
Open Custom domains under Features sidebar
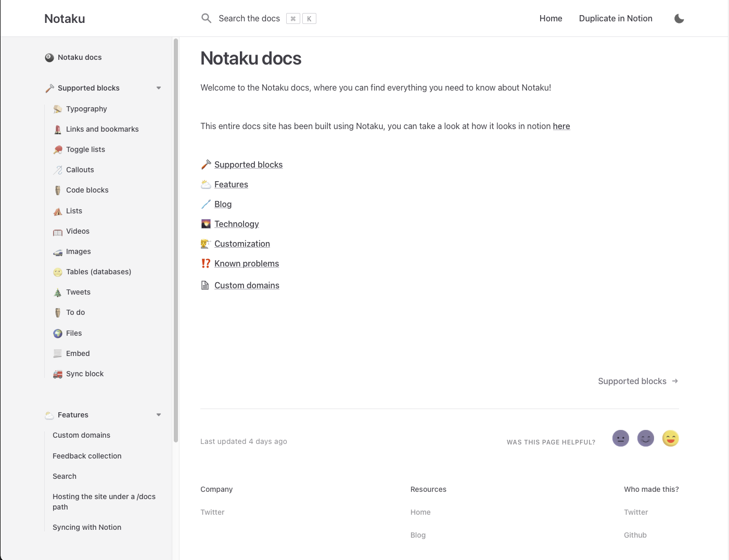coord(81,435)
